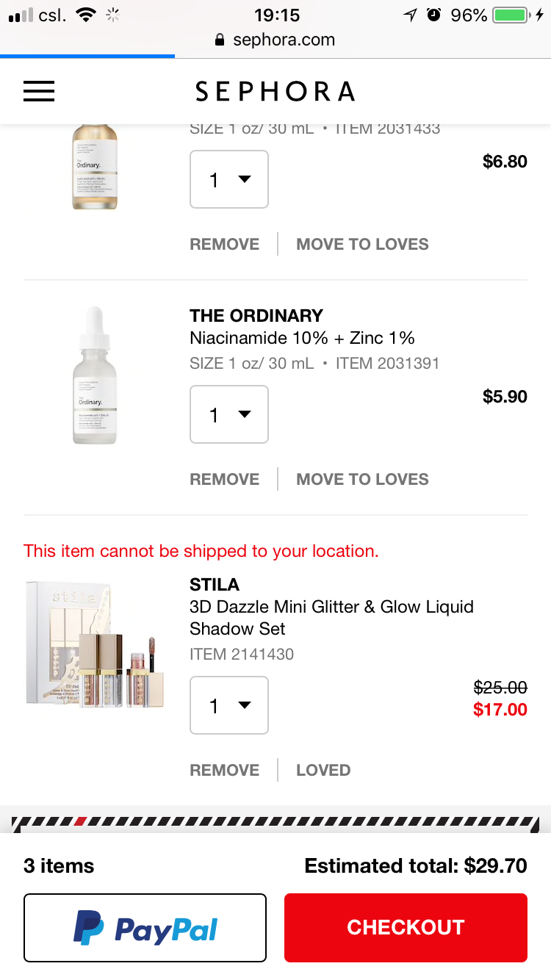Tap the location arrow status icon
The height and width of the screenshot is (980, 551).
pyautogui.click(x=410, y=15)
